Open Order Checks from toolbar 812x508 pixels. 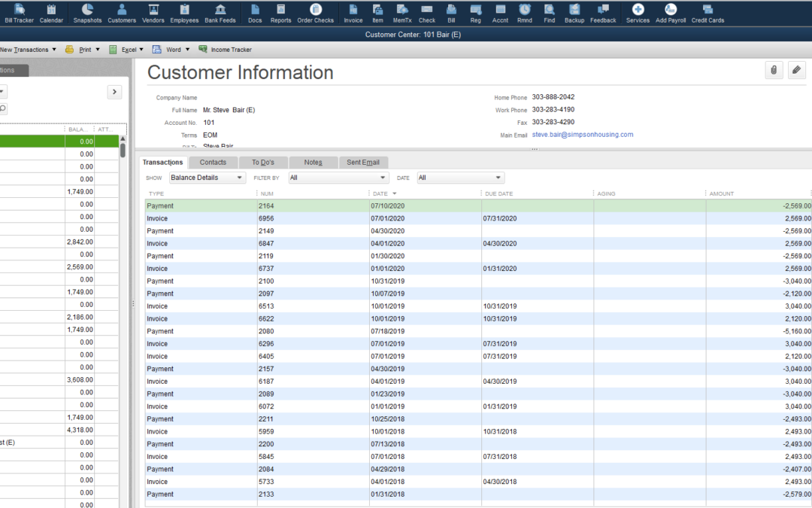(315, 12)
